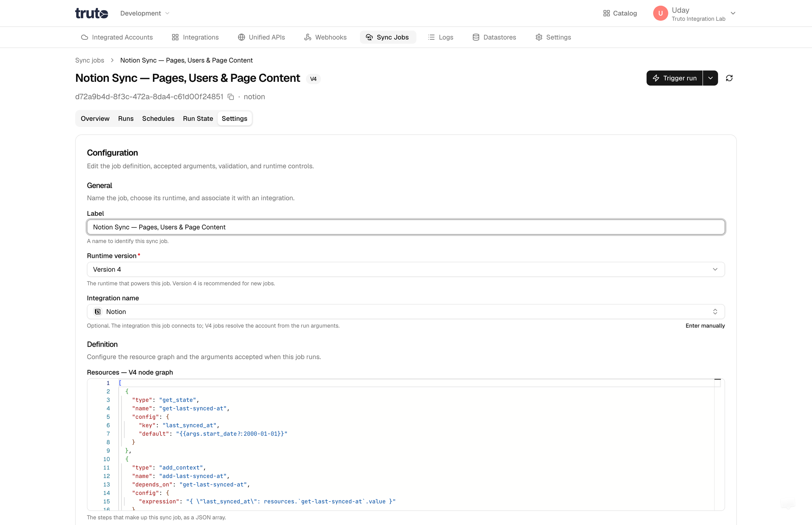Viewport: 812px width, 525px height.
Task: Expand the Trigger run options arrow
Action: (x=710, y=78)
